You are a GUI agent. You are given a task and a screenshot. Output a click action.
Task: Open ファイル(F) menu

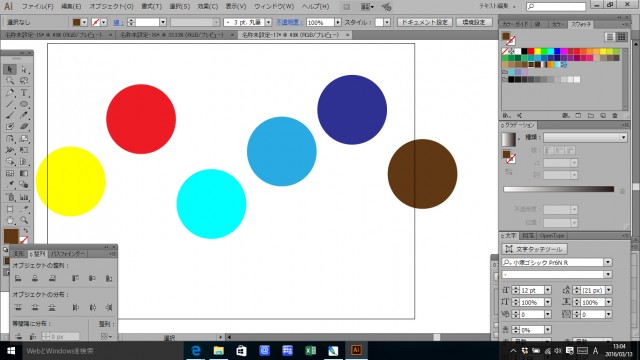[37, 7]
